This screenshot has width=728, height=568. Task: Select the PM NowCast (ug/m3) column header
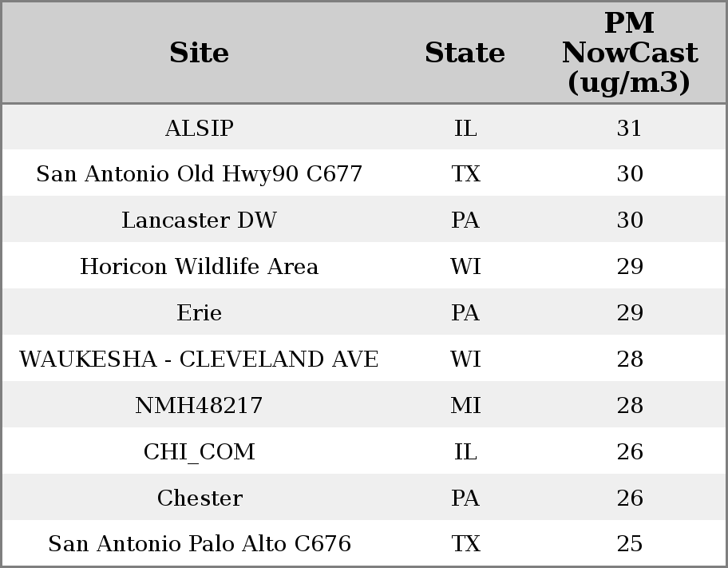(629, 53)
